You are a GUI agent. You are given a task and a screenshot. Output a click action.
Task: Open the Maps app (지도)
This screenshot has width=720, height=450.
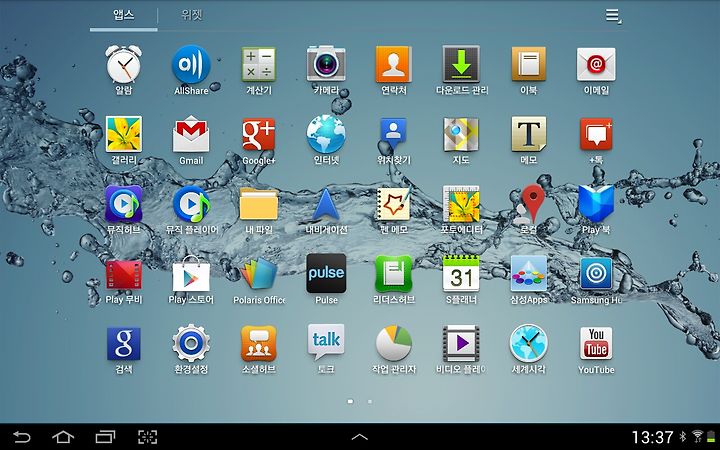[x=461, y=134]
